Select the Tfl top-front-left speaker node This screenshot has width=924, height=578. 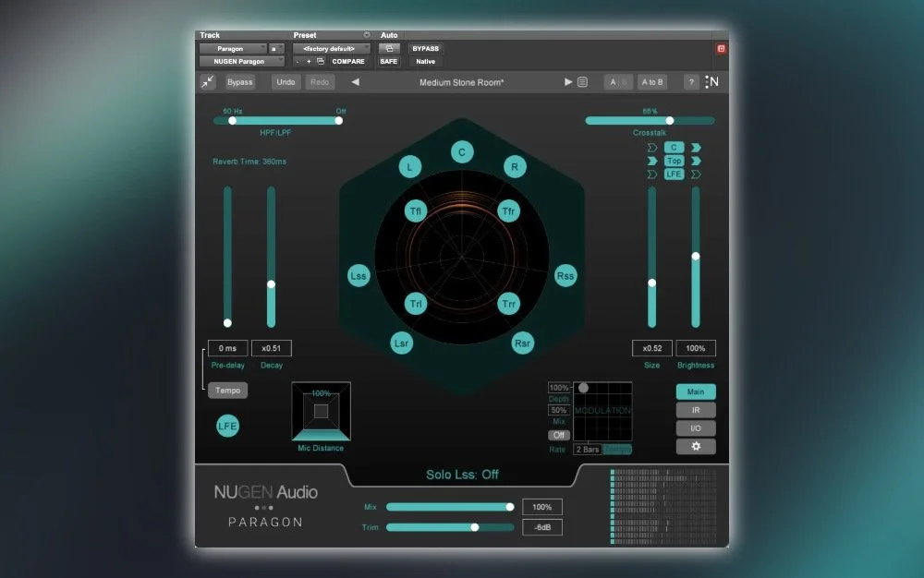416,211
